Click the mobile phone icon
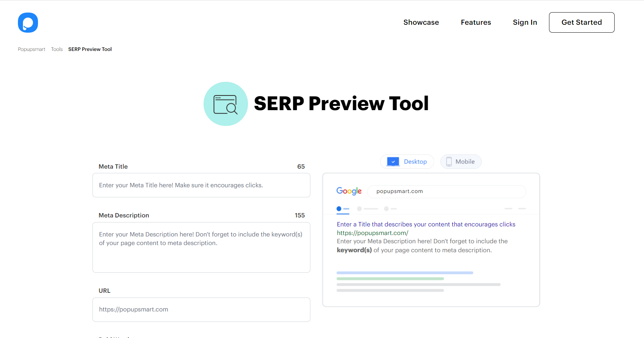The image size is (644, 338). [449, 162]
